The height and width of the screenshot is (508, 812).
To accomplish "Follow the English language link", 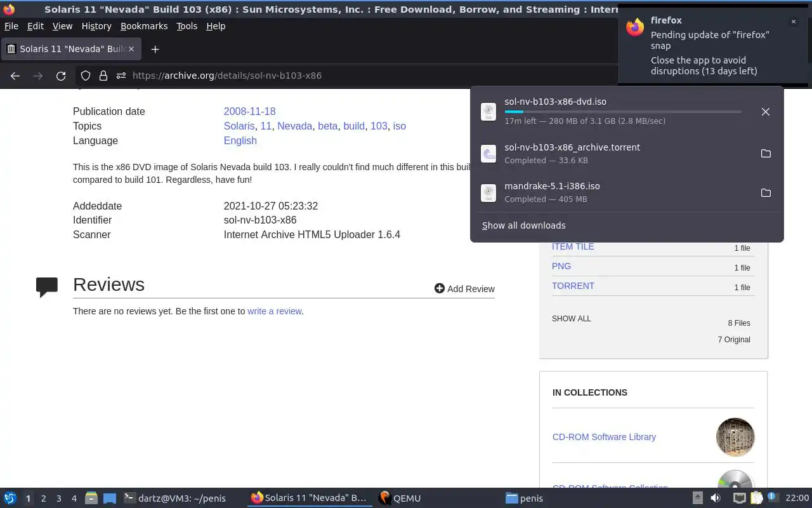I will pyautogui.click(x=240, y=140).
